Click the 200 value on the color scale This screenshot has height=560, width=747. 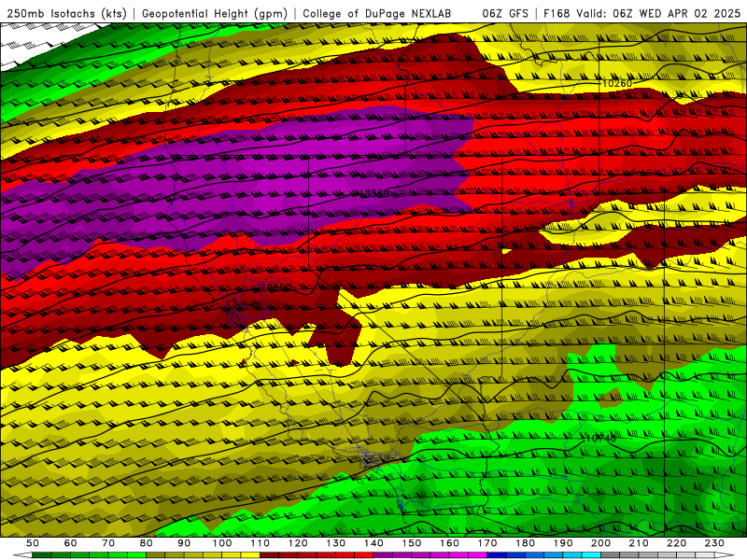coord(600,543)
